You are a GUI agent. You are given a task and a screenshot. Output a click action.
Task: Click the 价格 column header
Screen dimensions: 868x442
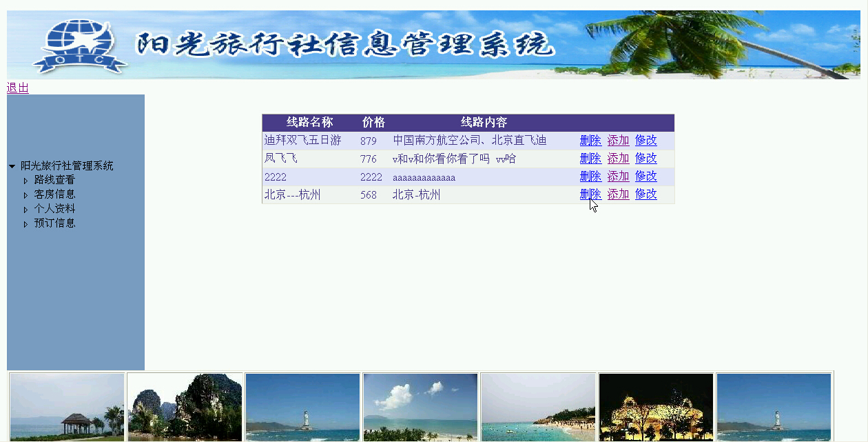[373, 123]
